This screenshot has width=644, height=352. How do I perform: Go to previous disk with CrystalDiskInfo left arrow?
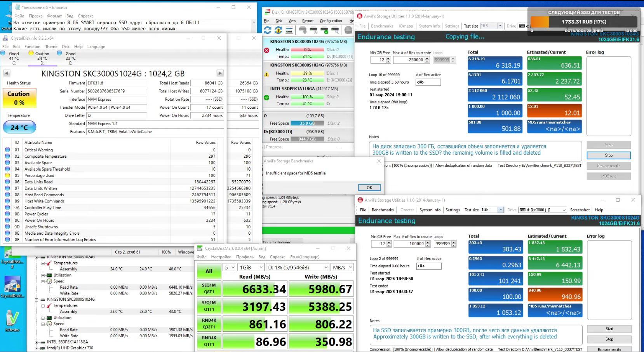pyautogui.click(x=7, y=73)
